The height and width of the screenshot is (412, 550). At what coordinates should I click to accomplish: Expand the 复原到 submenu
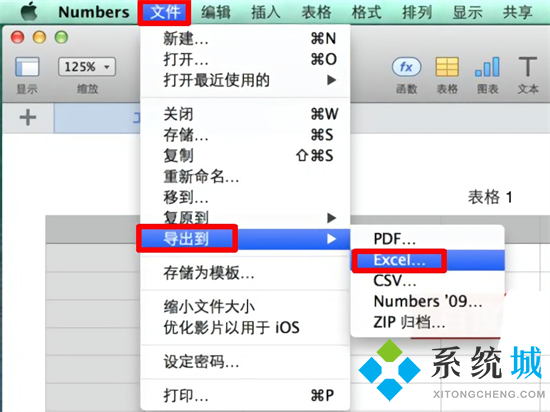[x=245, y=217]
